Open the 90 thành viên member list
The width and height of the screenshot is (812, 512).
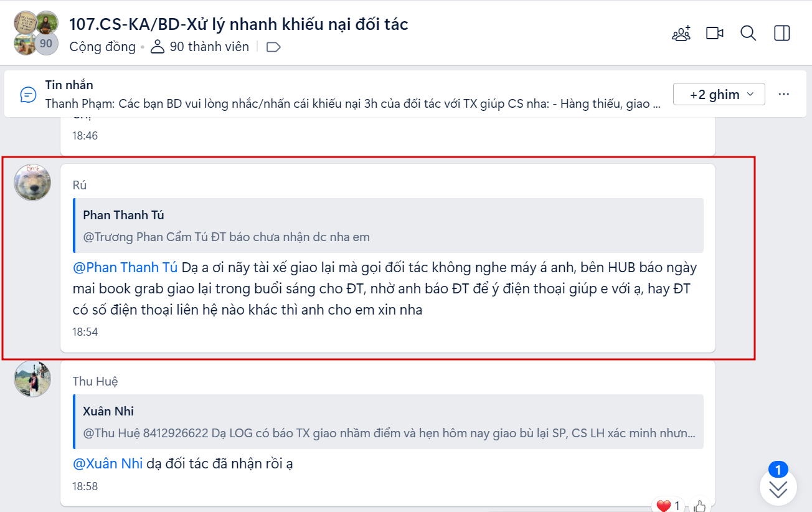pos(200,47)
